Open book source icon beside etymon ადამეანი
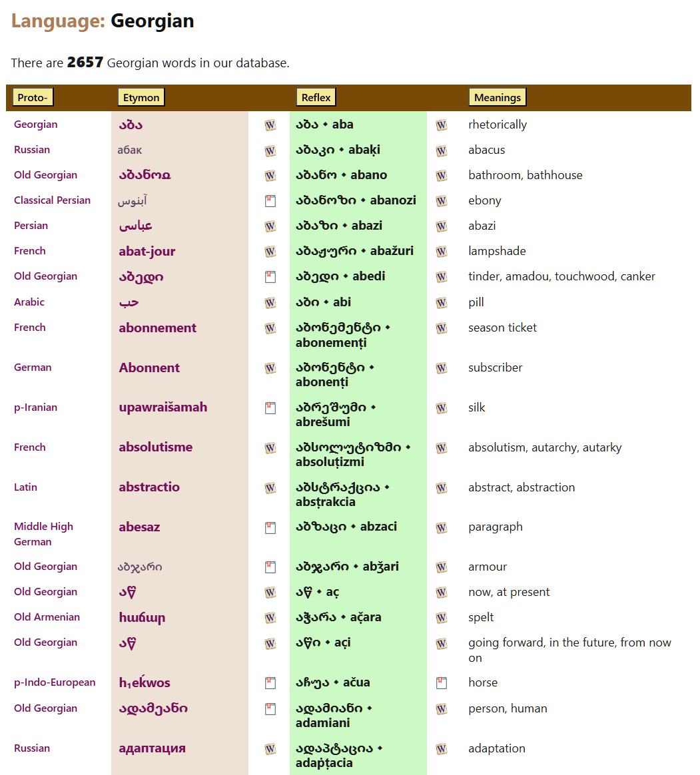 click(x=270, y=709)
